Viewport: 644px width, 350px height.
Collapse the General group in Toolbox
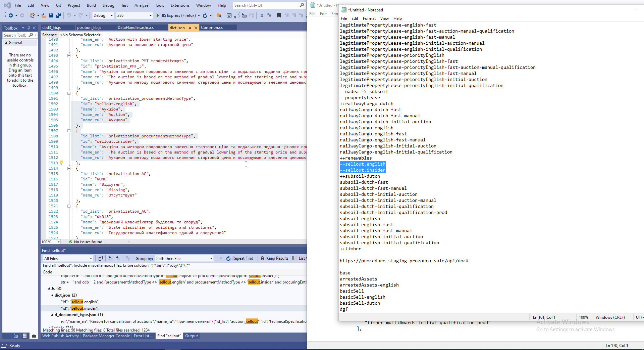tap(6, 43)
